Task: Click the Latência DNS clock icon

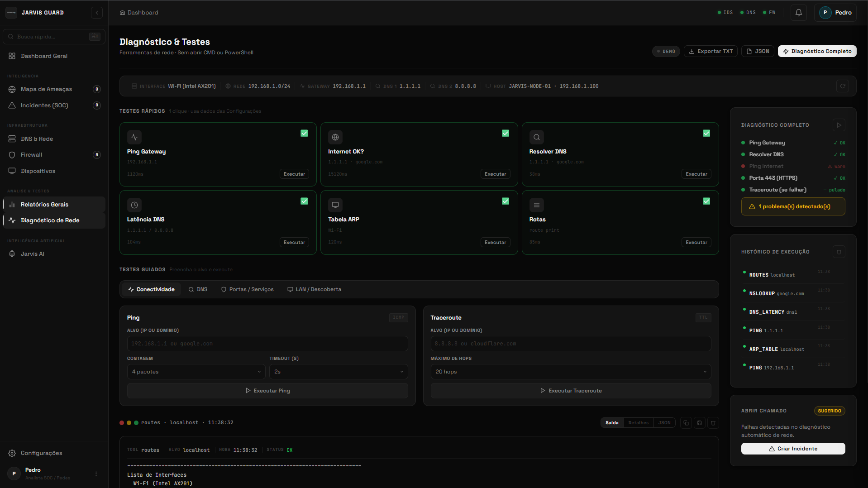Action: [x=134, y=205]
